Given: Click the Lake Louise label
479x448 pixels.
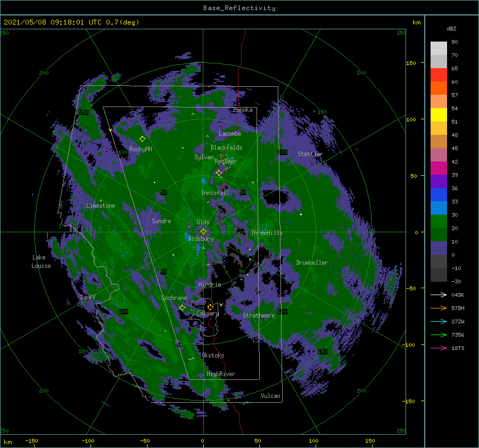Looking at the screenshot, I should coord(41,262).
